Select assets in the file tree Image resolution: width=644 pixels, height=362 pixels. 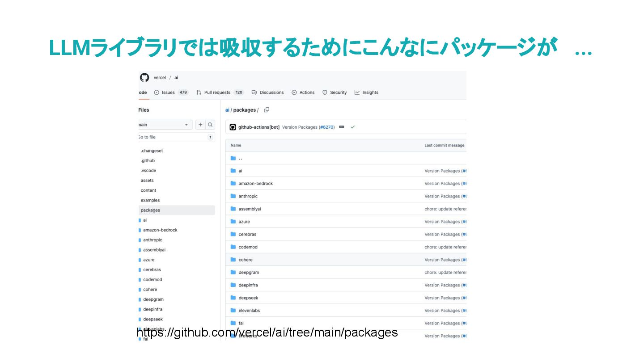tap(147, 181)
